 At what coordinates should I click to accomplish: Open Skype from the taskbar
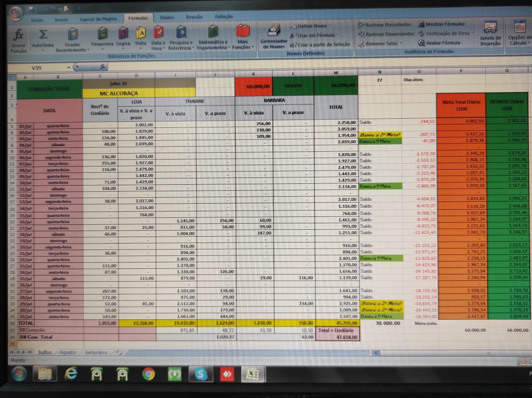coord(200,374)
